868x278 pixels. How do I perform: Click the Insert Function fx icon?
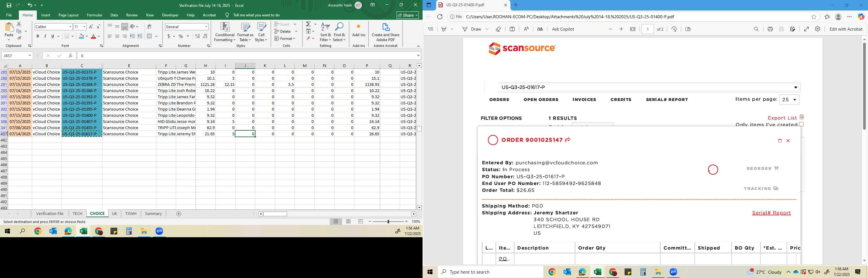pyautogui.click(x=71, y=56)
